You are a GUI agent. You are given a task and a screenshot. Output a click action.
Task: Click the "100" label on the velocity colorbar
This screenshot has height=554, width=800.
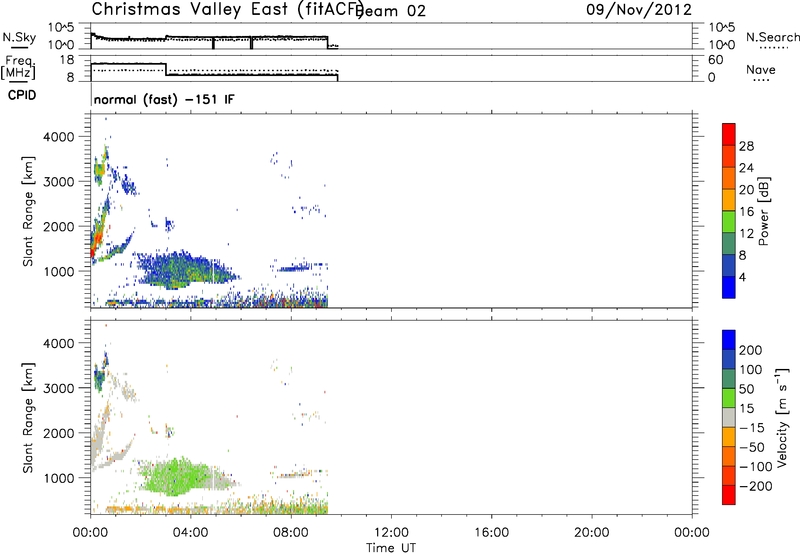coord(751,369)
